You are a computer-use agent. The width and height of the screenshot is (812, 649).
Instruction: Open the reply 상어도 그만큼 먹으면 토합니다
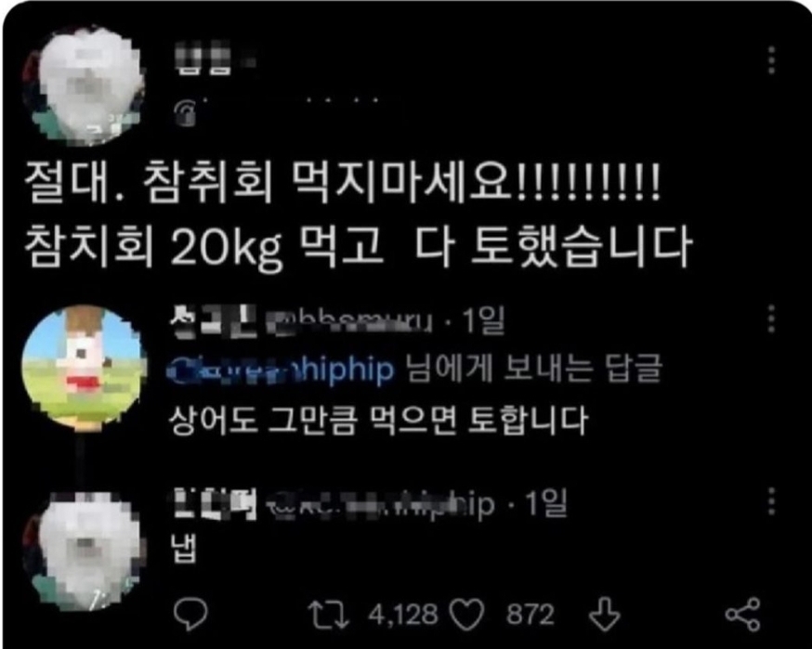(378, 421)
